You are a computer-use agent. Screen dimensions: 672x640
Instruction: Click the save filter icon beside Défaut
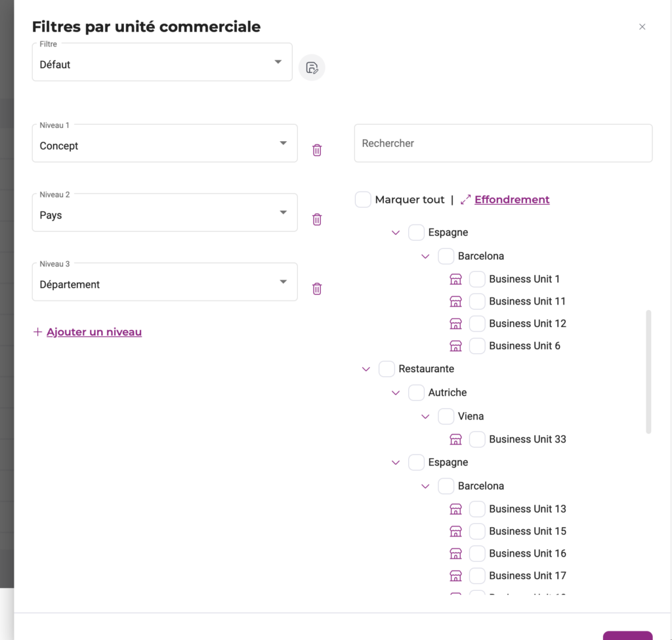point(312,68)
